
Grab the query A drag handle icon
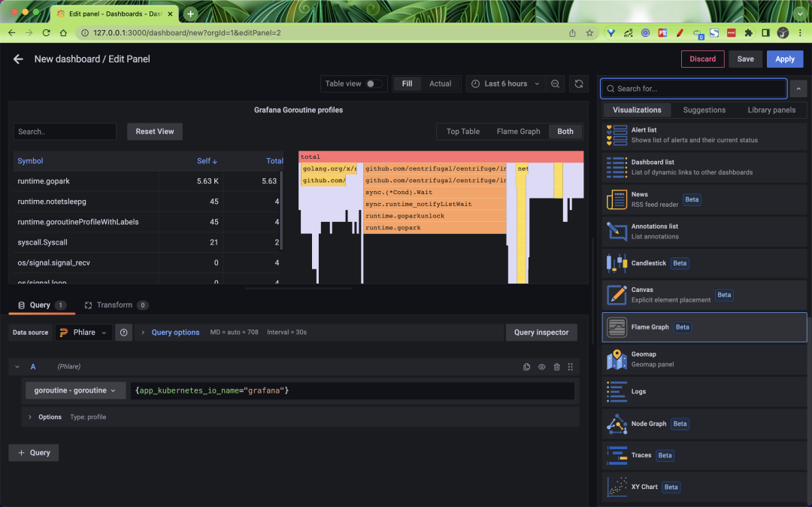click(570, 366)
